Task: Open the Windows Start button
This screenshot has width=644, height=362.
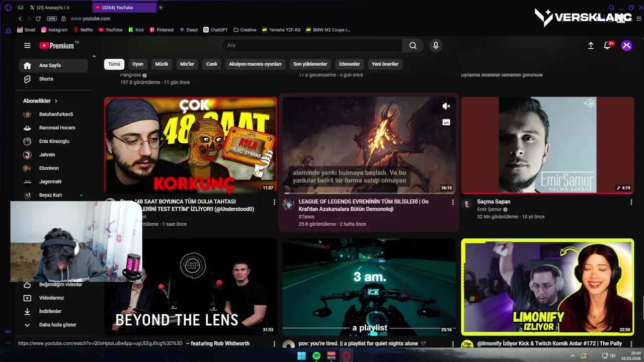Action: click(x=301, y=356)
